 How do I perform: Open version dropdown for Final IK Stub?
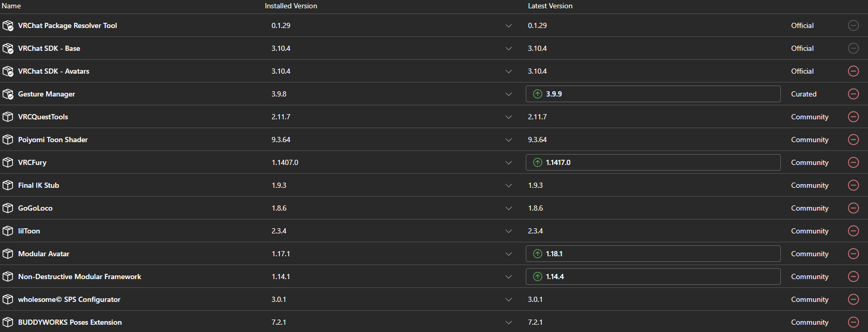point(509,186)
